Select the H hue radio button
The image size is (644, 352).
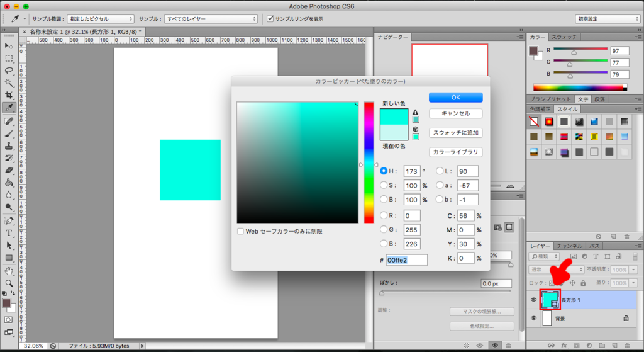point(384,171)
